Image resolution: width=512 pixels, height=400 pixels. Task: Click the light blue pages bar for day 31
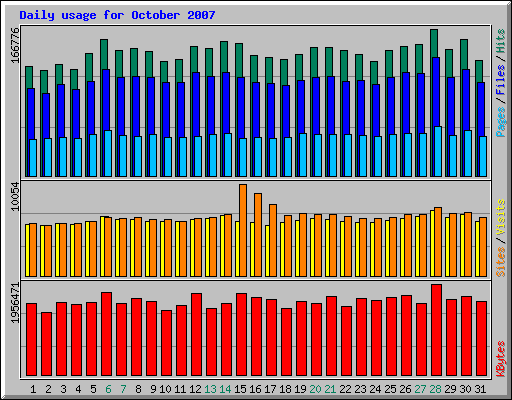[x=483, y=156]
